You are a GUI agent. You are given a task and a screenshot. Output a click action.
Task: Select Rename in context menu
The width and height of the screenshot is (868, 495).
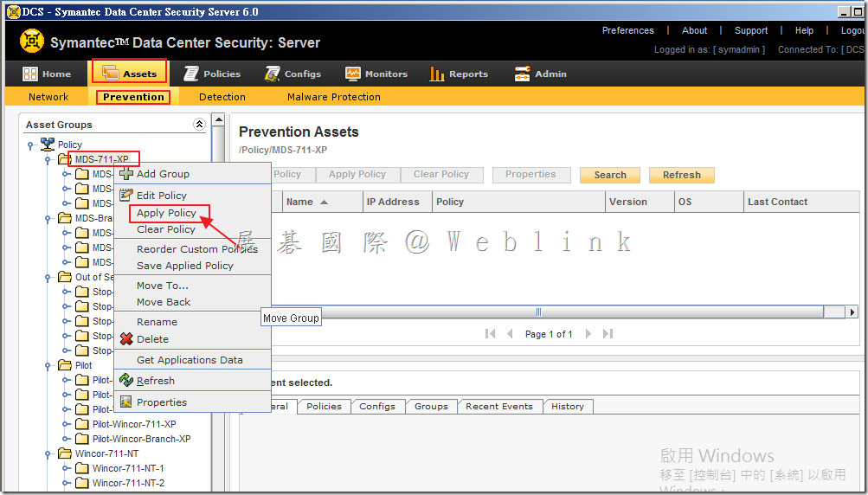point(192,322)
